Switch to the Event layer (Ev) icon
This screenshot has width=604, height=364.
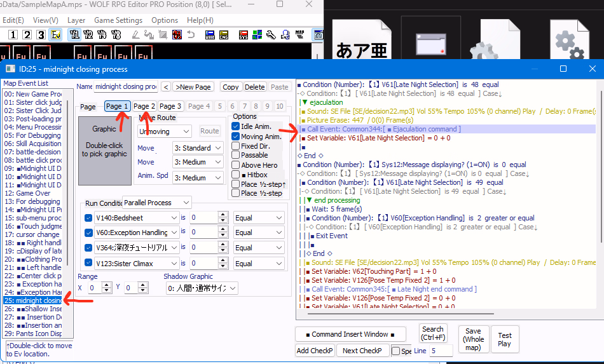[x=55, y=34]
